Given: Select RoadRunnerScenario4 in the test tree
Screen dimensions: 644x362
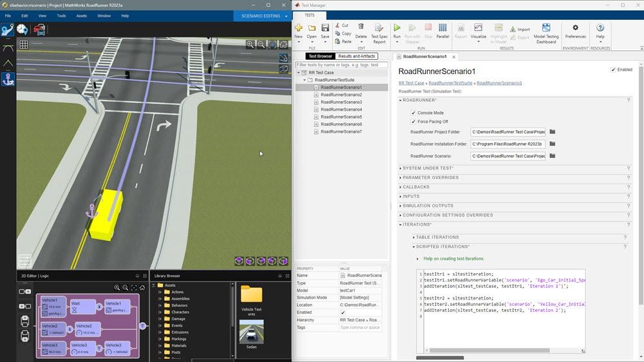Looking at the screenshot, I should (x=341, y=110).
